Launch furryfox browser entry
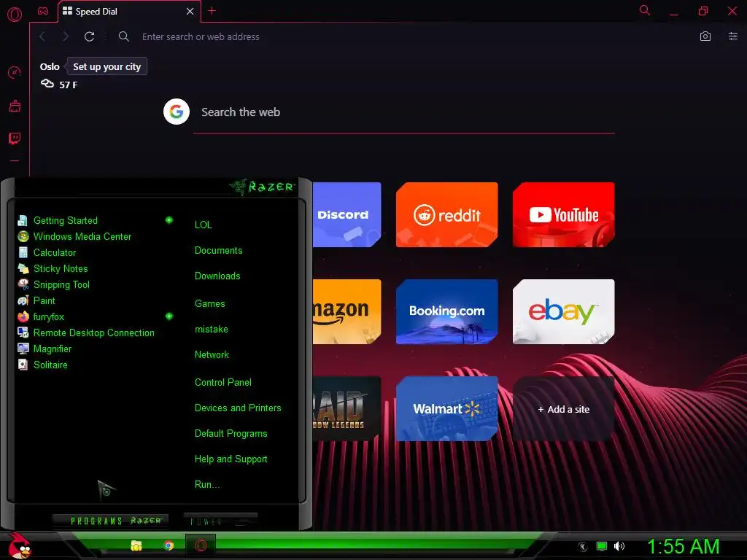Screen dimensions: 747x560 point(49,316)
